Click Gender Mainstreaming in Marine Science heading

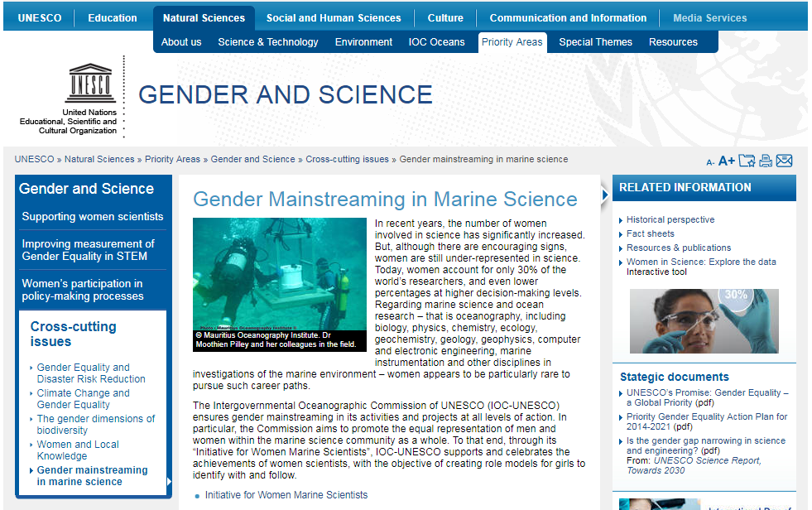click(385, 200)
